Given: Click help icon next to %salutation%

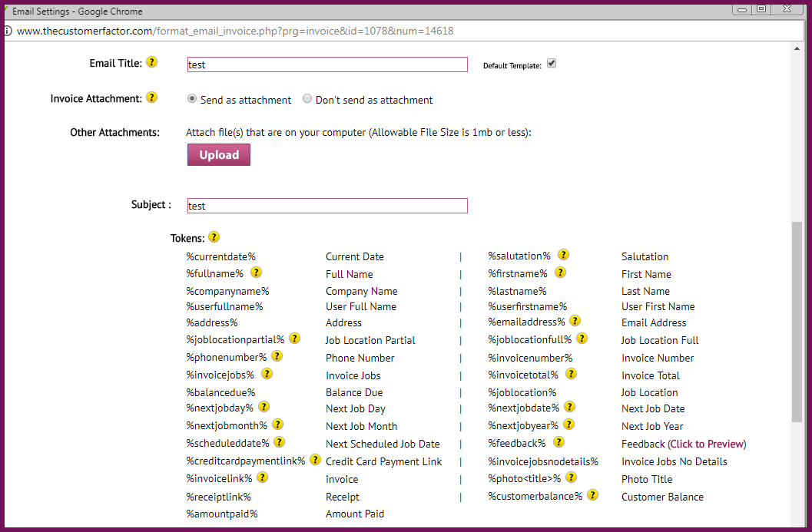Looking at the screenshot, I should coord(563,255).
